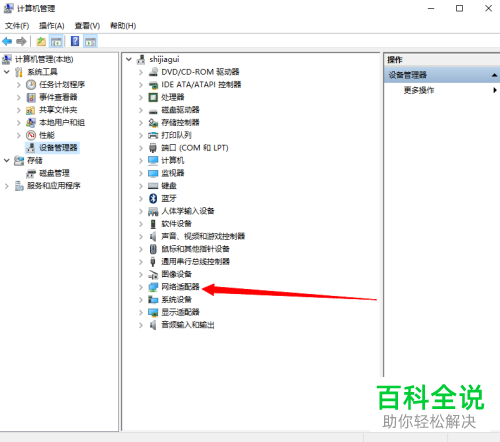Image resolution: width=500 pixels, height=442 pixels.
Task: Select the 音频输入和输出 label
Action: click(x=188, y=325)
